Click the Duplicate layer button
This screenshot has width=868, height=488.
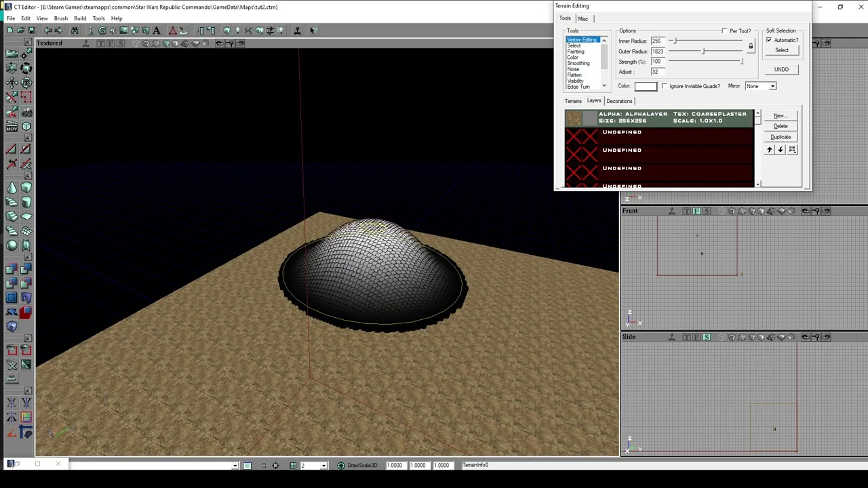click(x=781, y=137)
